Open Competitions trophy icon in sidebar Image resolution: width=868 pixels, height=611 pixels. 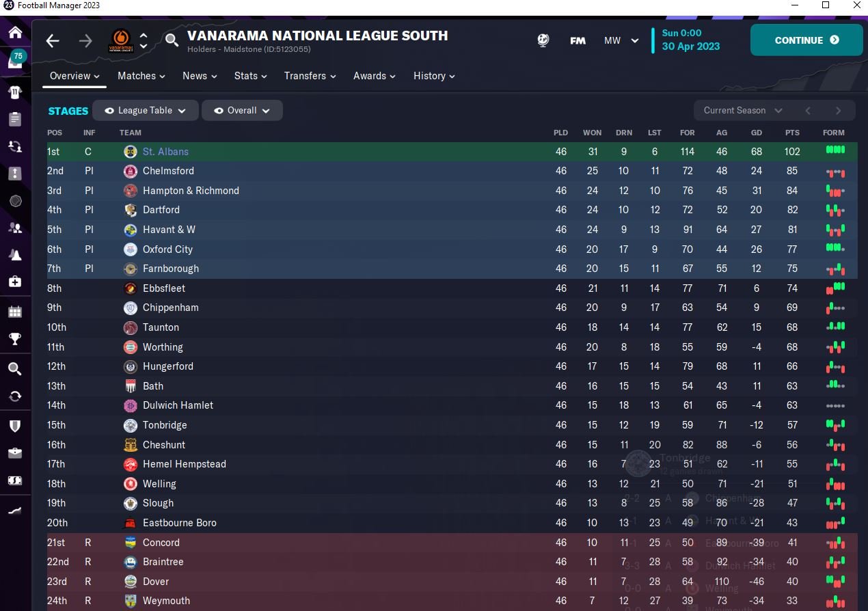pyautogui.click(x=15, y=338)
